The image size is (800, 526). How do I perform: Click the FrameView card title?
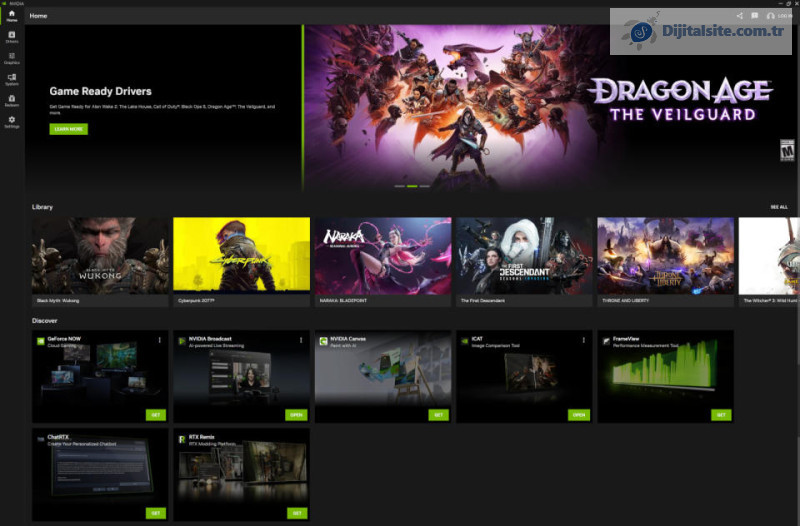tap(626, 339)
